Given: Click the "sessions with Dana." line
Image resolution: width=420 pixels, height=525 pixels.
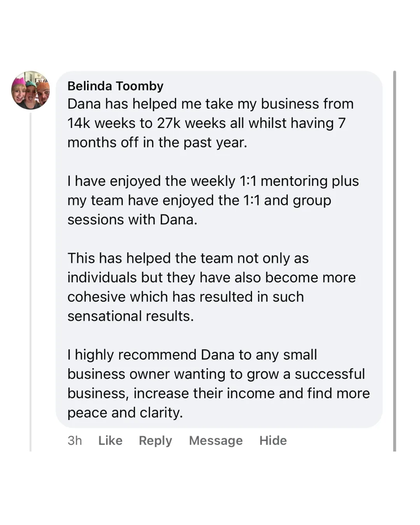Looking at the screenshot, I should click(132, 220).
